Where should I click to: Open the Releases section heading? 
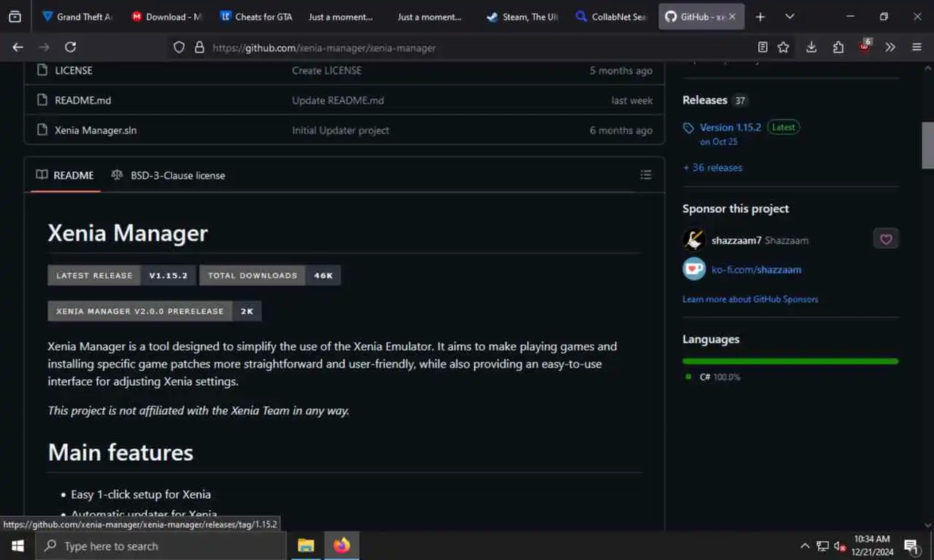point(705,100)
